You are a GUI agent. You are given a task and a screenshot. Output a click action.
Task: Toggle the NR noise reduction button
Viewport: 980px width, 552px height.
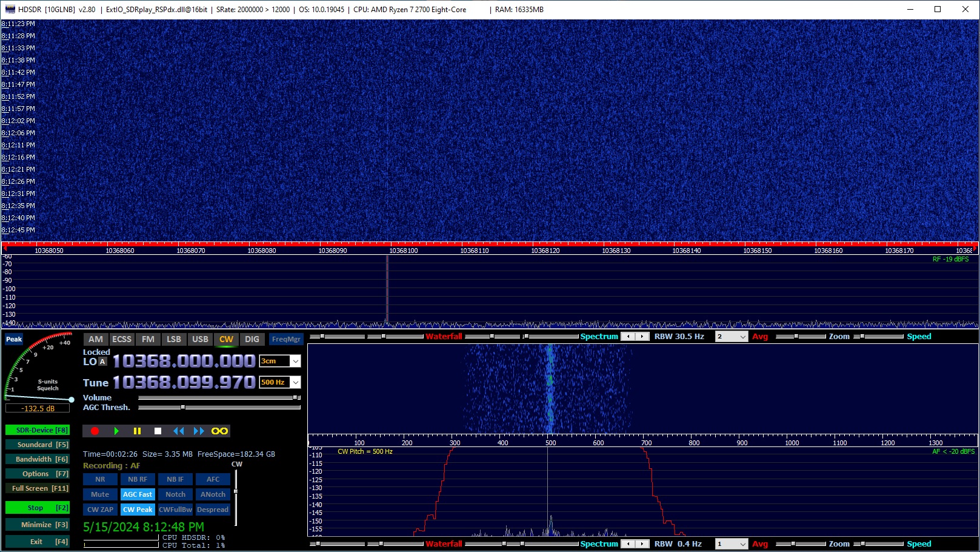click(x=100, y=479)
